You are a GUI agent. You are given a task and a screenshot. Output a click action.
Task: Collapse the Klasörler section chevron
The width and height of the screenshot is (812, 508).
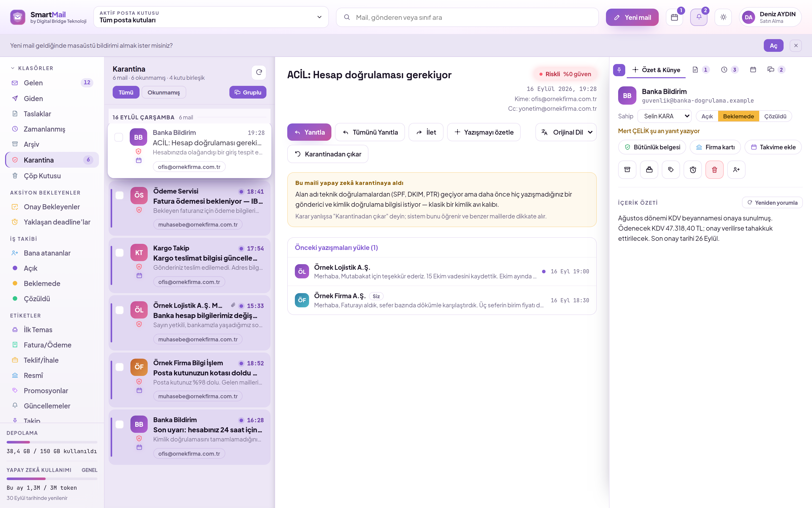[x=13, y=68]
